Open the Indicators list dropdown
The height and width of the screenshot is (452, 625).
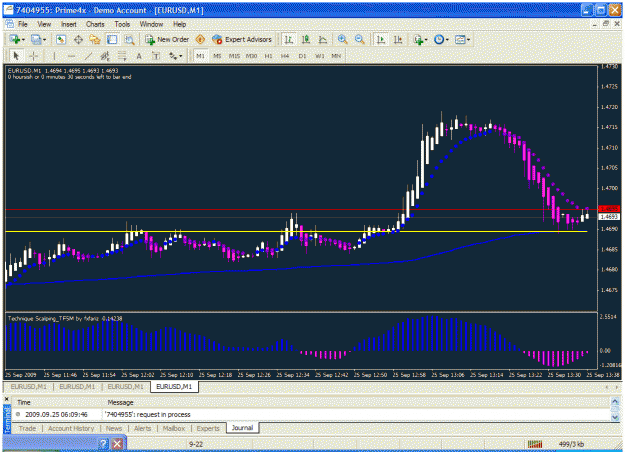click(x=420, y=39)
